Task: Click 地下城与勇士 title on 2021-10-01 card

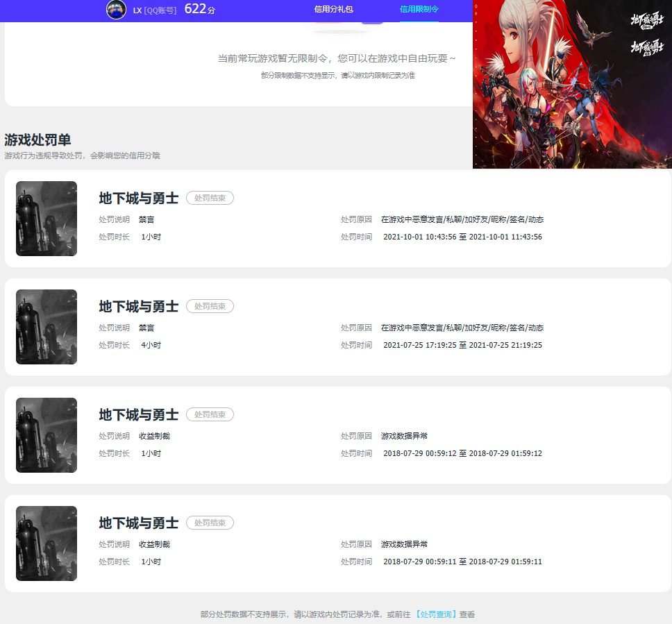Action: [x=138, y=198]
